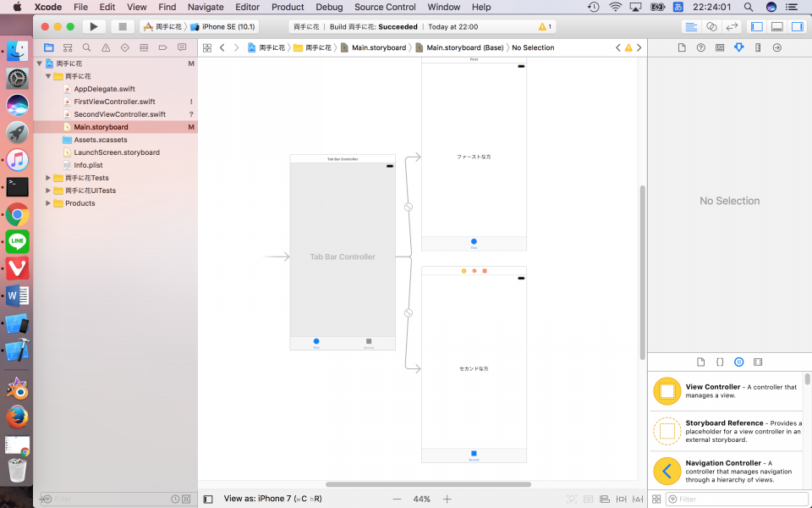Click View as: iPhone 7 device button
The height and width of the screenshot is (508, 812).
coord(272,499)
